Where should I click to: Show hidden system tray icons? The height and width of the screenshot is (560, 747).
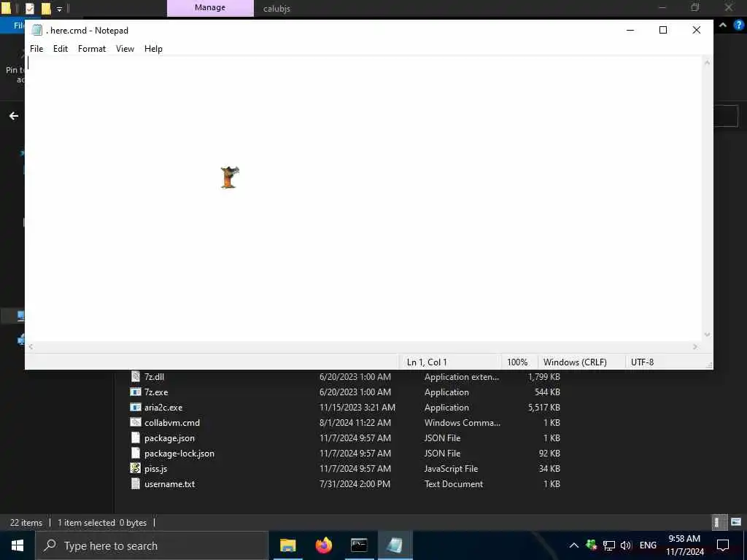tap(574, 545)
